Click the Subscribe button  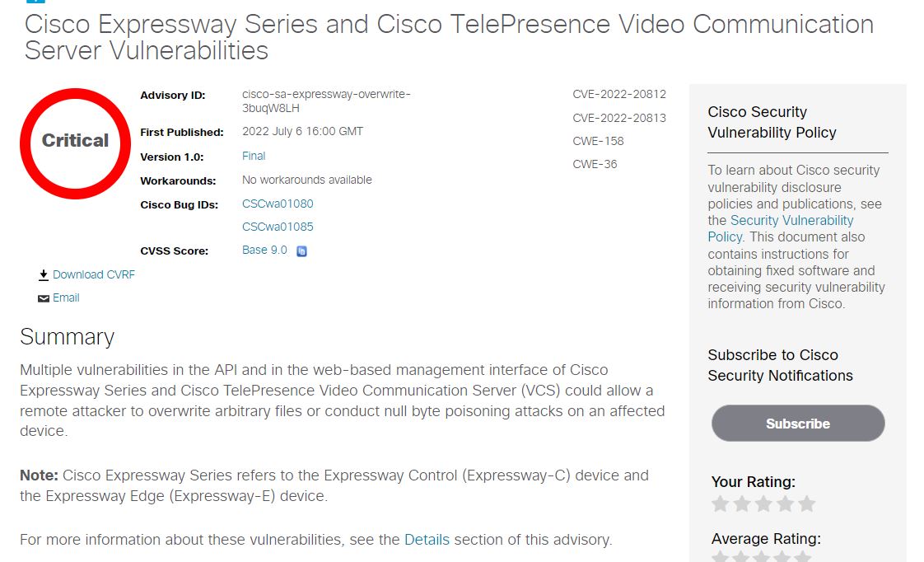798,424
